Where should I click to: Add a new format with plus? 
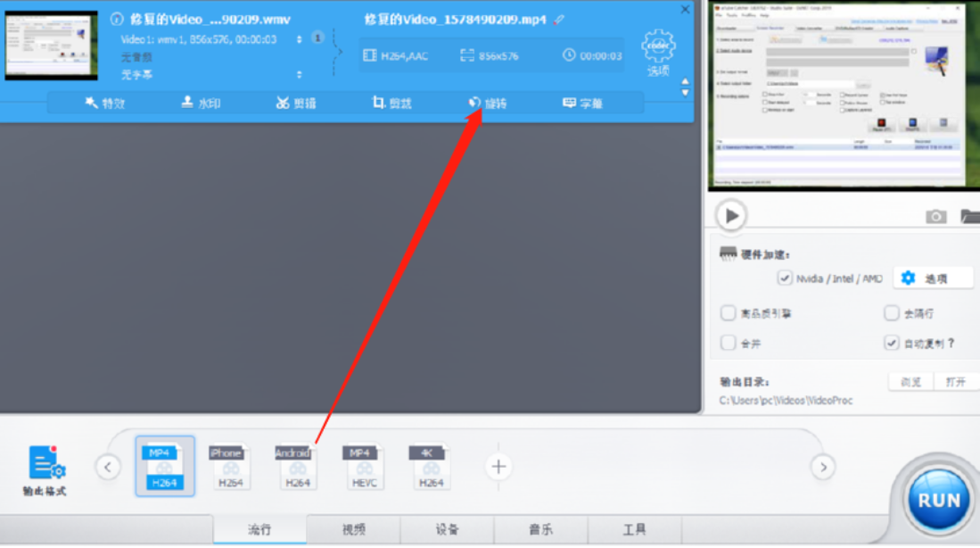(498, 467)
